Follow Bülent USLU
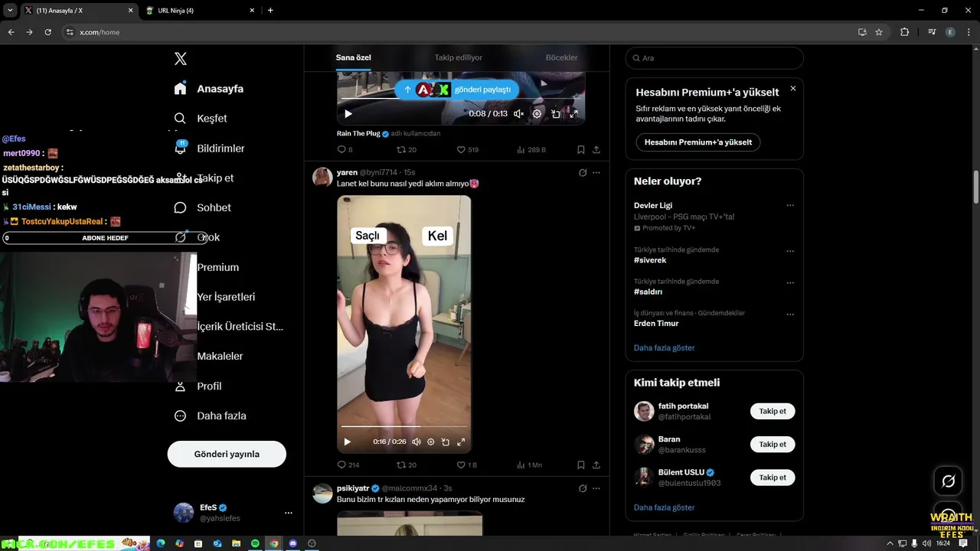Image resolution: width=980 pixels, height=551 pixels. pos(773,478)
